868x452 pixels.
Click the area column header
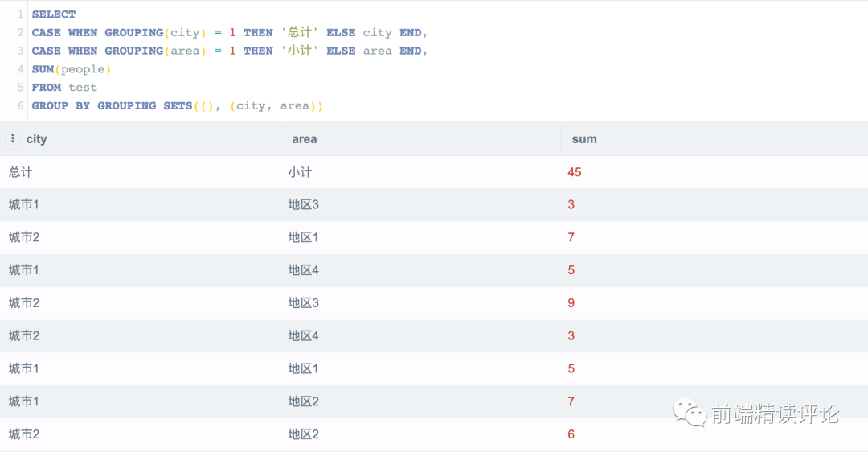pyautogui.click(x=305, y=139)
